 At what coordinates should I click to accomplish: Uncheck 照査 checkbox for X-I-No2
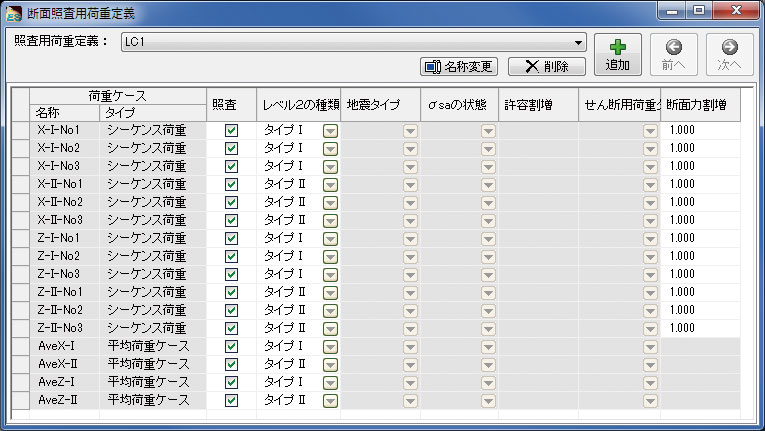[x=231, y=148]
